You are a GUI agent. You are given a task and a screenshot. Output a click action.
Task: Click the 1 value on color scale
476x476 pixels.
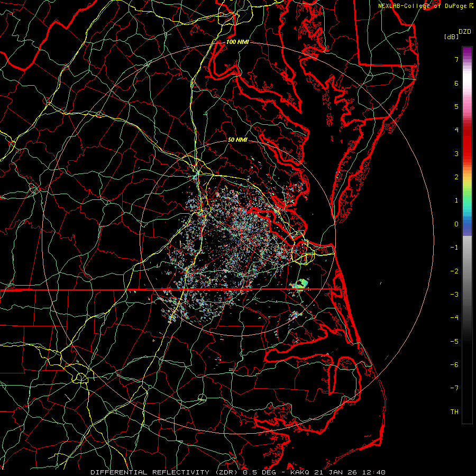(456, 200)
